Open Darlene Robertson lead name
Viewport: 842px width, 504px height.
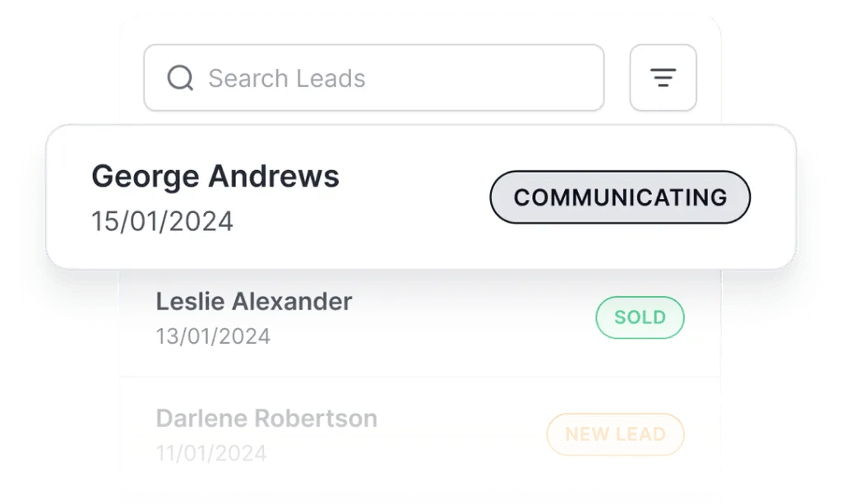(266, 418)
